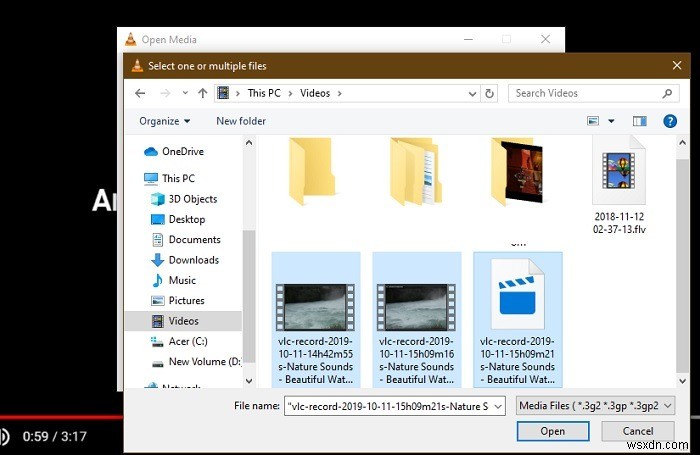The height and width of the screenshot is (455, 700).
Task: Click the Videos library icon in address bar
Action: click(223, 93)
